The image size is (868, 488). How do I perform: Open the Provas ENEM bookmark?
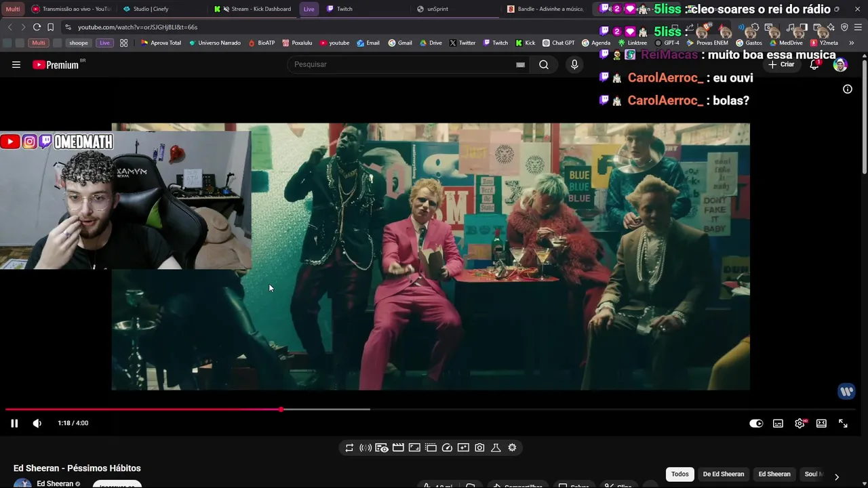pyautogui.click(x=707, y=43)
